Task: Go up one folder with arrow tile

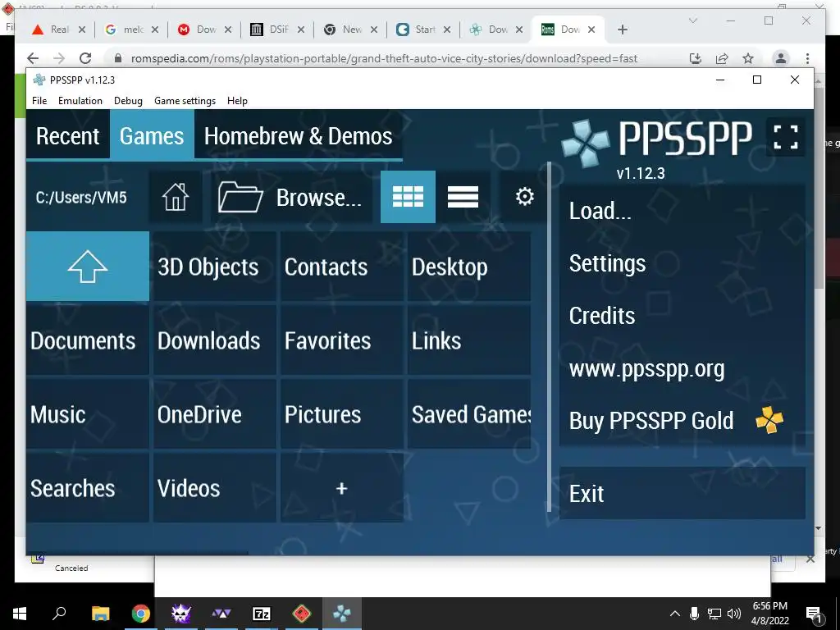Action: tap(88, 267)
